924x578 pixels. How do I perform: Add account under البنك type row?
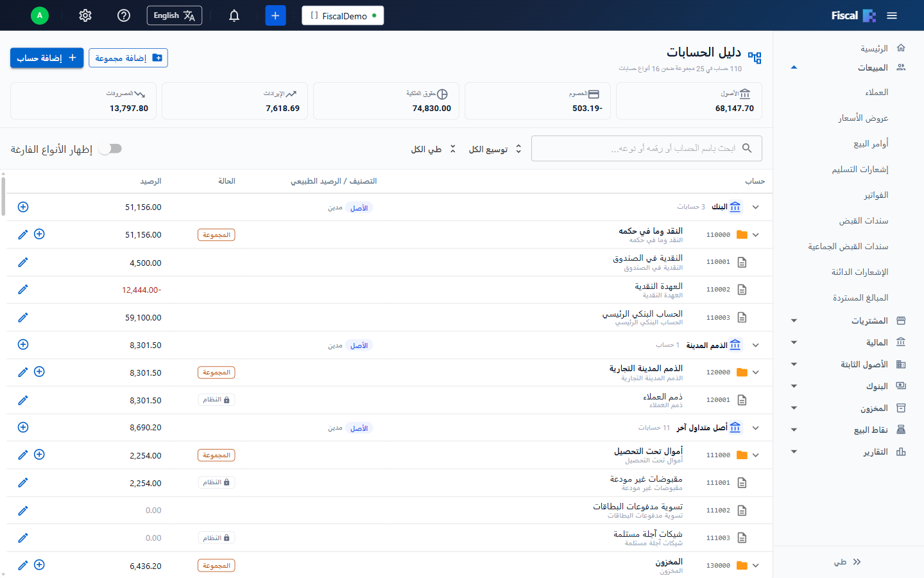pyautogui.click(x=23, y=207)
